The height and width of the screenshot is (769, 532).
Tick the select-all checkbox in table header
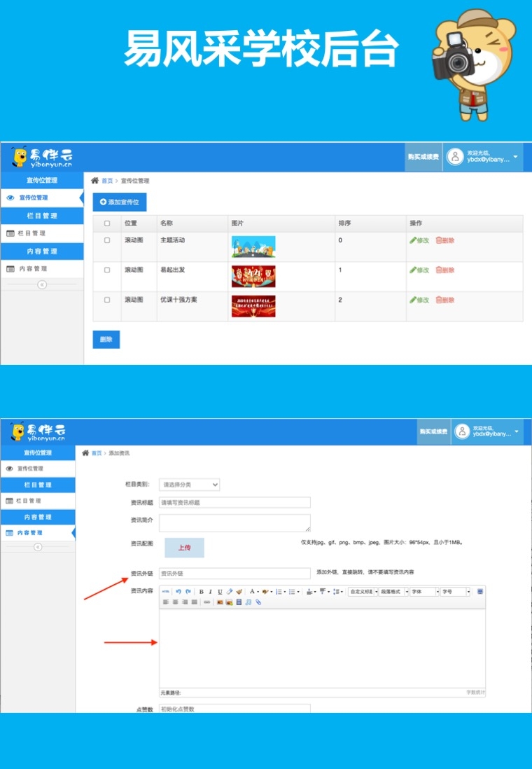point(107,223)
